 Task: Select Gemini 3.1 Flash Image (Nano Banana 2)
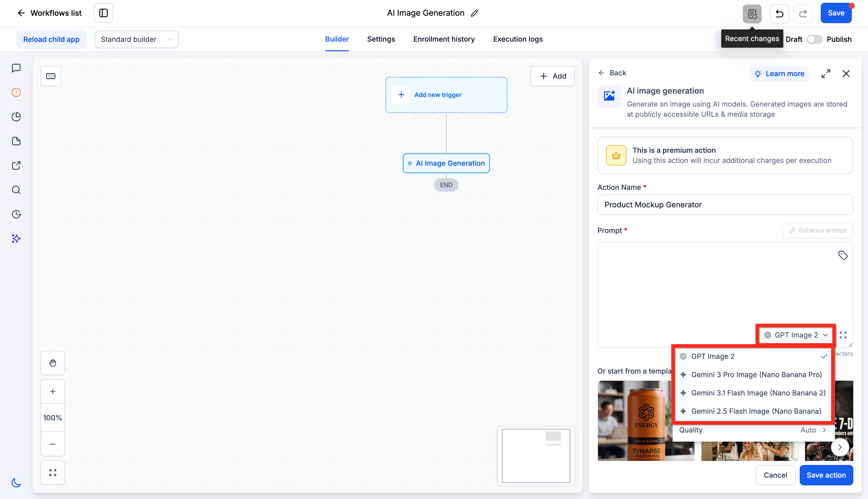(x=753, y=393)
